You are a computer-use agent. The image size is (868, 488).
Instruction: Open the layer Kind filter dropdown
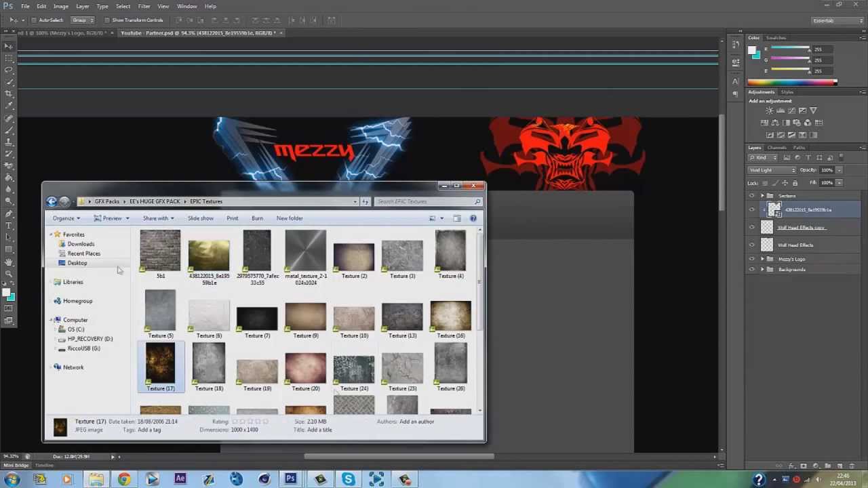pyautogui.click(x=763, y=158)
